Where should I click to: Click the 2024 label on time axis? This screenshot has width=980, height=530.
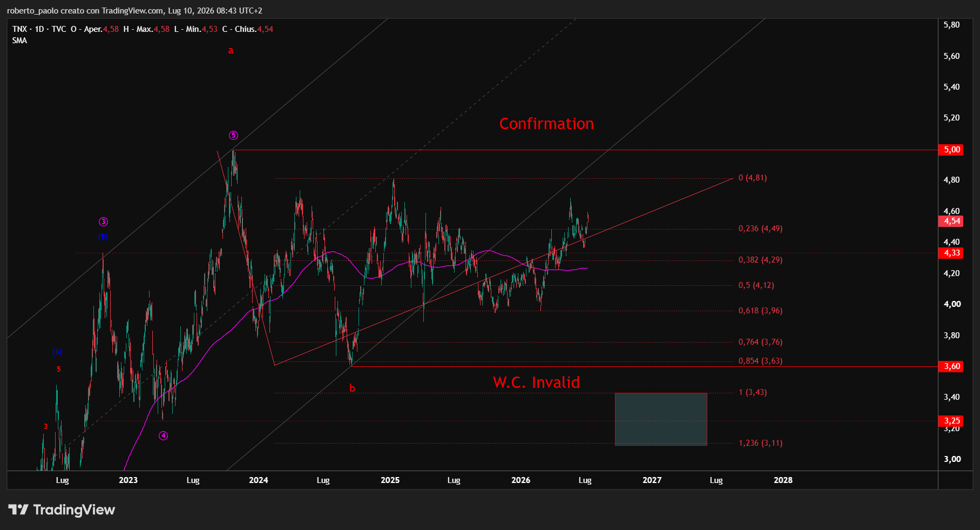coord(259,480)
